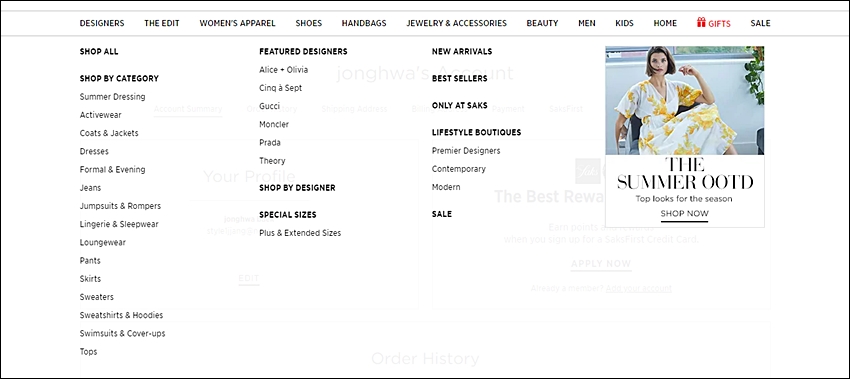The width and height of the screenshot is (850, 379).
Task: Open Summer OOTD model photo
Action: [685, 100]
